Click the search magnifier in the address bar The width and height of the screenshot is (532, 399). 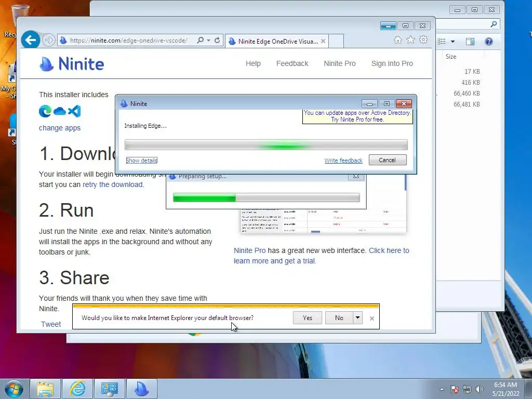[x=201, y=40]
